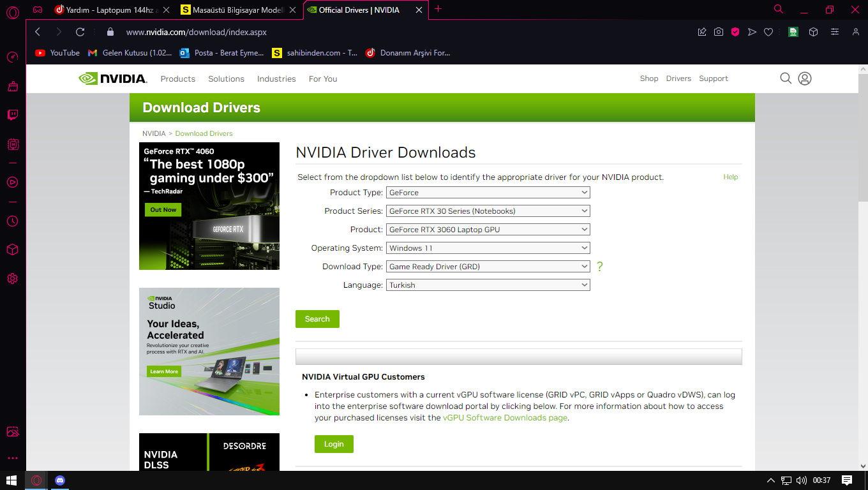Open the Industries menu
Viewport: 868px width, 490px height.
click(x=276, y=78)
